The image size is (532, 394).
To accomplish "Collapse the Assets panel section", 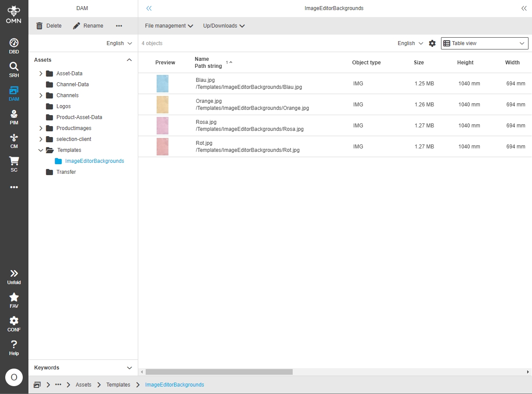I will (129, 60).
